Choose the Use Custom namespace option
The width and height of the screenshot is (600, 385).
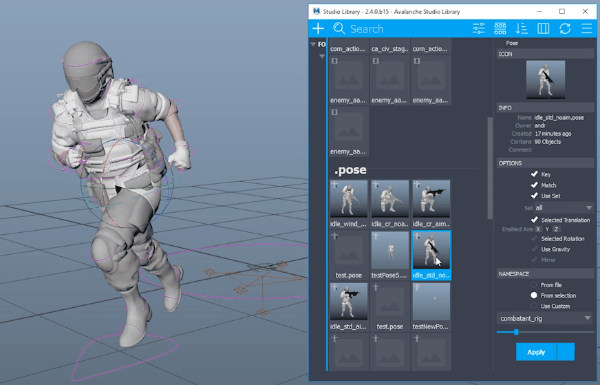pyautogui.click(x=534, y=306)
